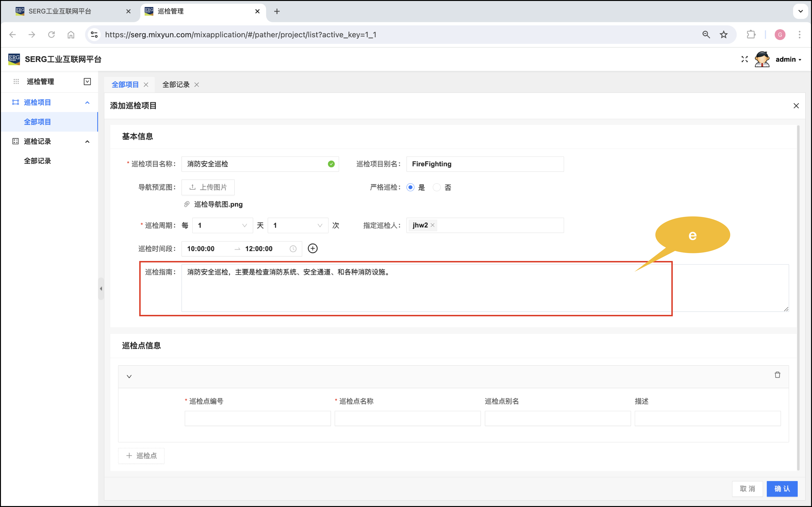Open the inspection times-per-cycle dropdown

[297, 225]
